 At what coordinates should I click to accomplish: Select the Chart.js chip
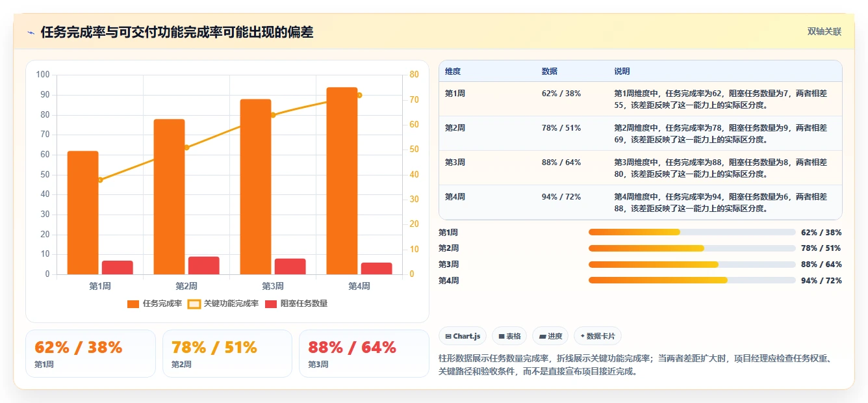[x=463, y=336]
